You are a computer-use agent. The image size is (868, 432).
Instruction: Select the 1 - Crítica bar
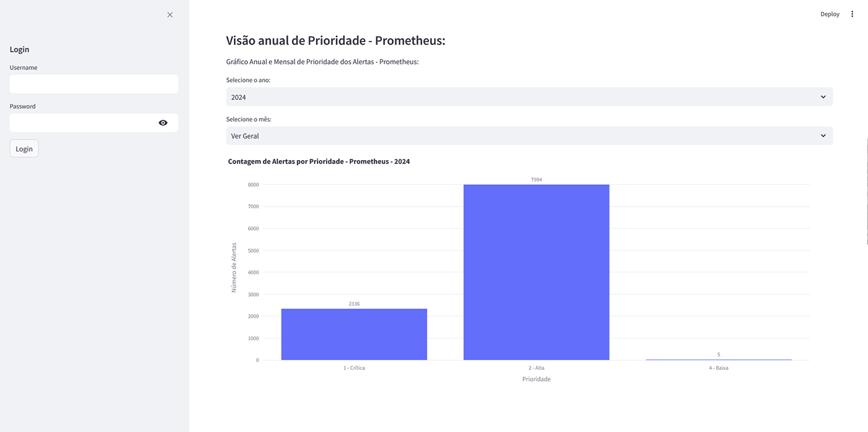[354, 335]
